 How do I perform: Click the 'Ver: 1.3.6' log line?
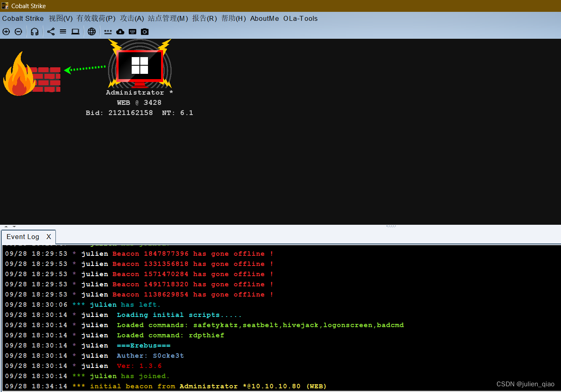[83, 366]
